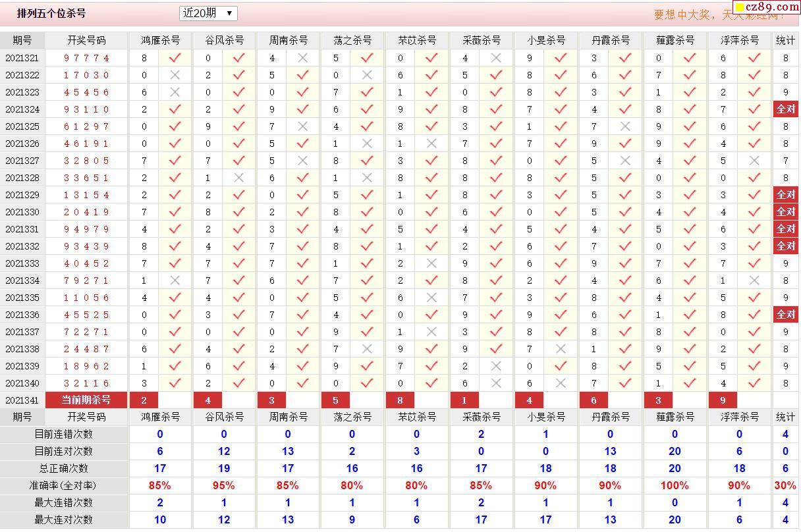The width and height of the screenshot is (801, 532).
Task: Click the 全对 badge in row 2021330
Action: point(786,212)
